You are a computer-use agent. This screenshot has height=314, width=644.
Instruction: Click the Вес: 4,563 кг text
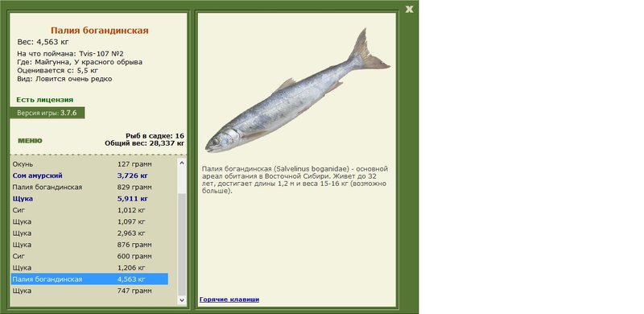click(x=43, y=42)
